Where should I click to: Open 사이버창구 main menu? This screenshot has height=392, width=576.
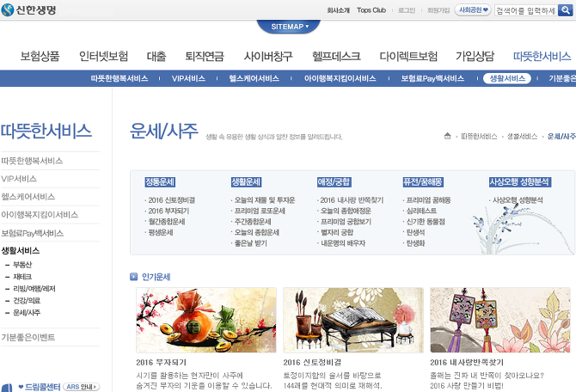(268, 56)
